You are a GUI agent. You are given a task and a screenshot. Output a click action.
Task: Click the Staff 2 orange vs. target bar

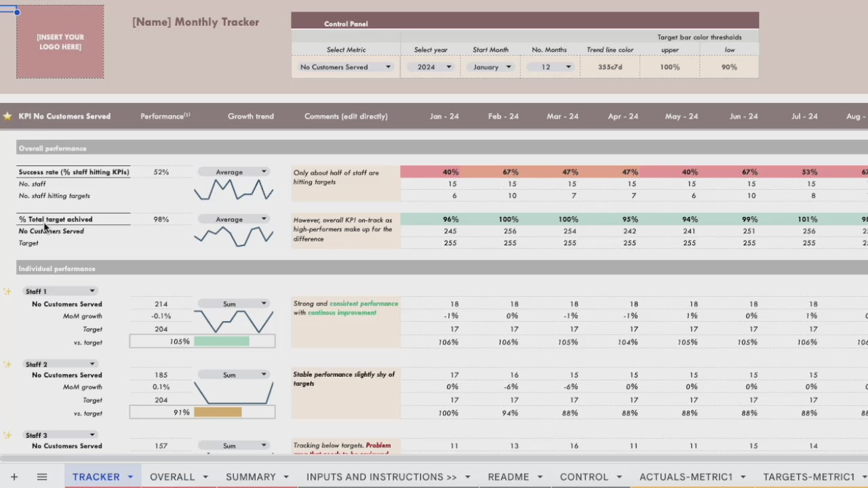pyautogui.click(x=218, y=412)
